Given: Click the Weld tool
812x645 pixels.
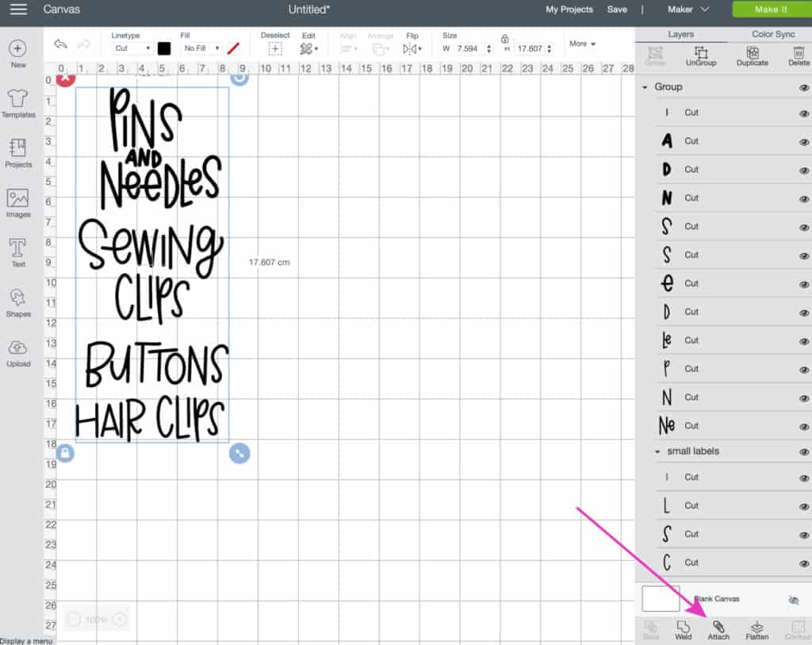Looking at the screenshot, I should pyautogui.click(x=684, y=630).
